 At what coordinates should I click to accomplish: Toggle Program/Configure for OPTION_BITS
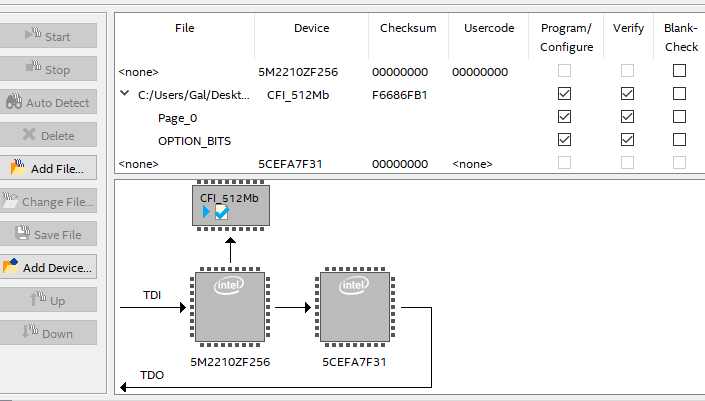[564, 139]
